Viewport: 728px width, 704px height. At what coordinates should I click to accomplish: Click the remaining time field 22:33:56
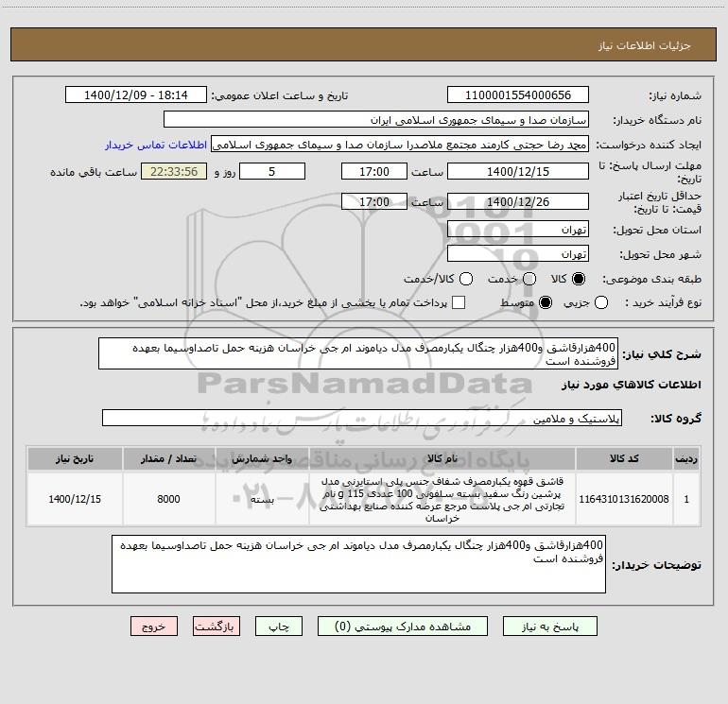click(x=174, y=172)
